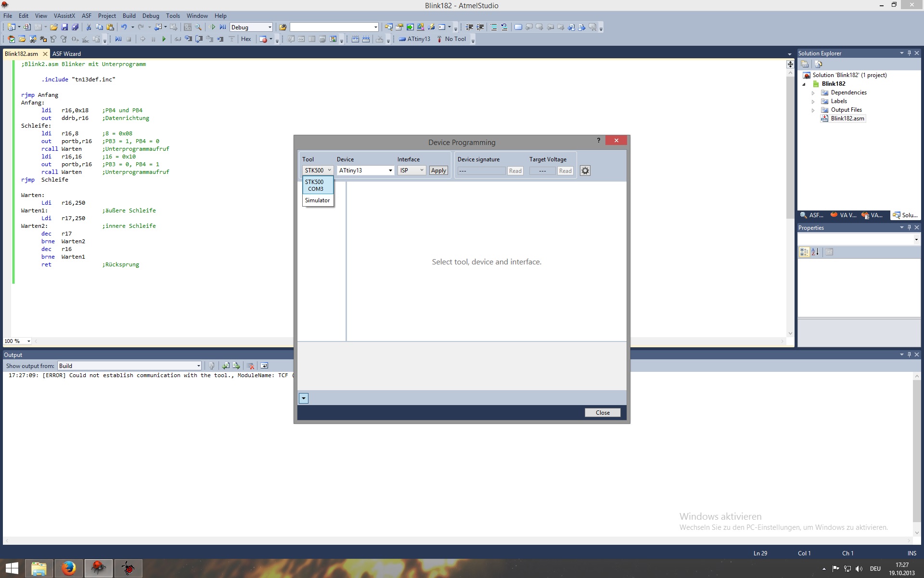Click the No Tool programmer button
Screen dimensions: 924x578
[451, 39]
